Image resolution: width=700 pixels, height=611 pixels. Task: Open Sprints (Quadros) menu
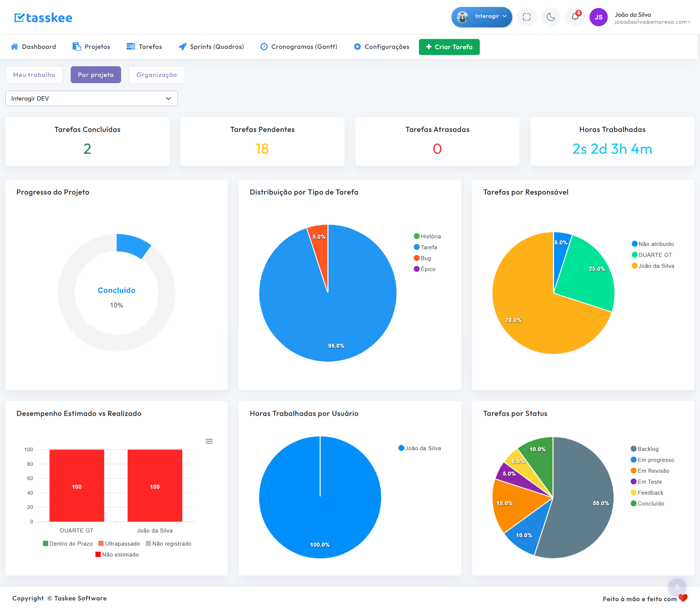click(211, 47)
